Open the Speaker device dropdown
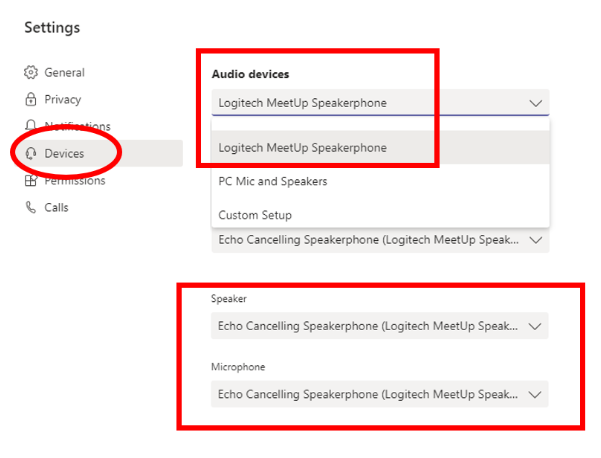Viewport: 601px width, 458px height. [x=379, y=326]
